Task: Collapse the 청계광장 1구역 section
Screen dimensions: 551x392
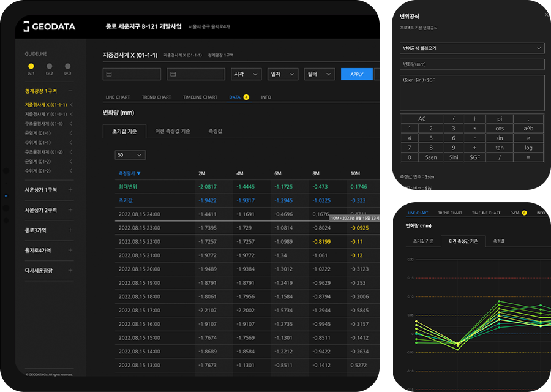Action: click(70, 91)
